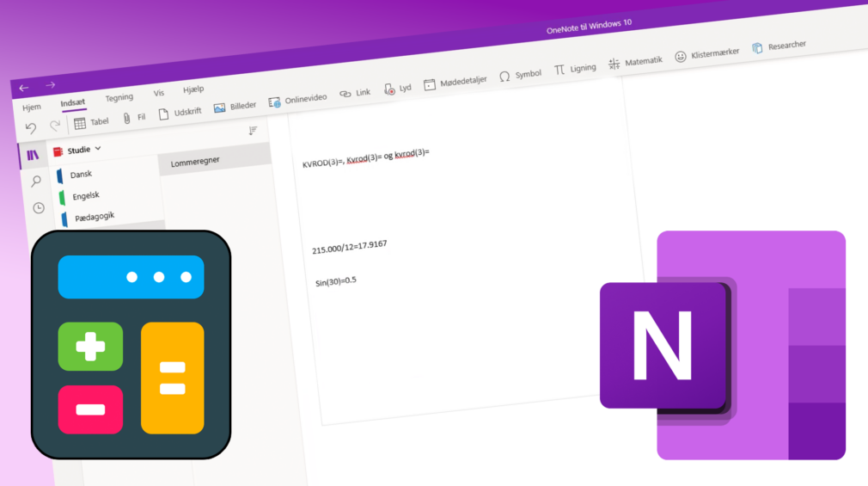Open the Researcher pane
The height and width of the screenshot is (486, 868).
click(x=779, y=46)
